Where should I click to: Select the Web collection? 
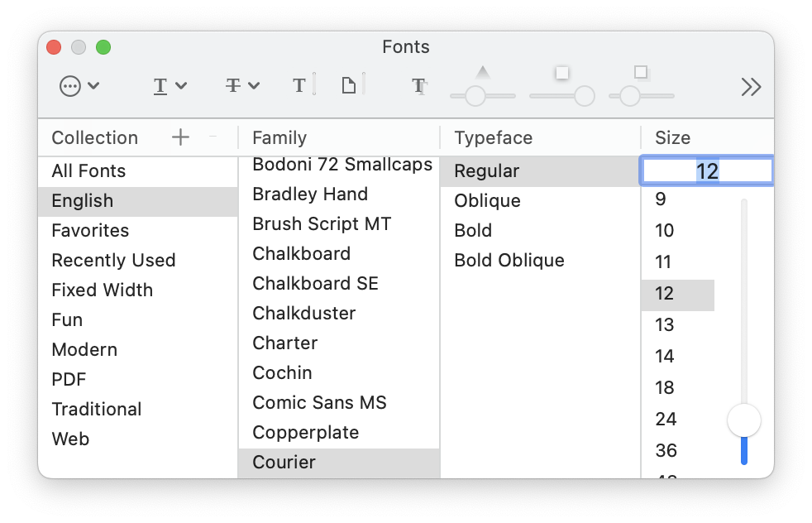tap(138, 439)
